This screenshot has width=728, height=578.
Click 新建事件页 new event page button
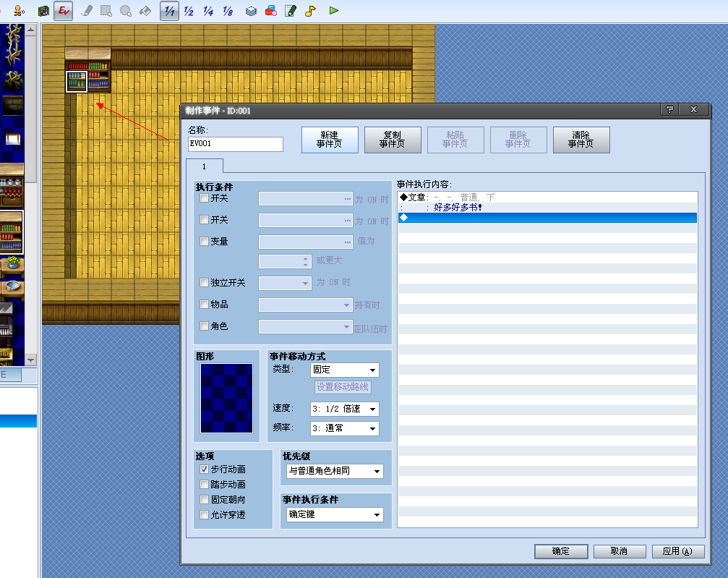[330, 140]
